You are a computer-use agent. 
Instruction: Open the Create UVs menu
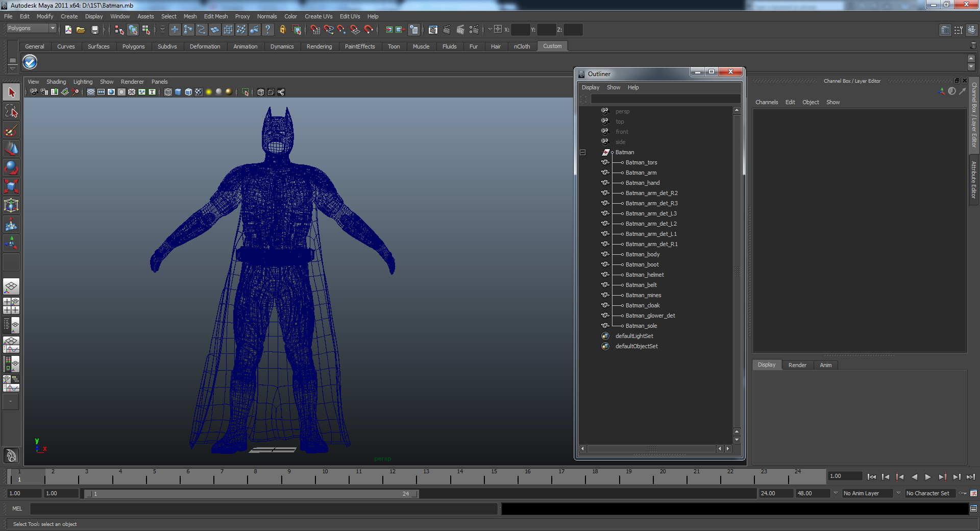coord(318,16)
